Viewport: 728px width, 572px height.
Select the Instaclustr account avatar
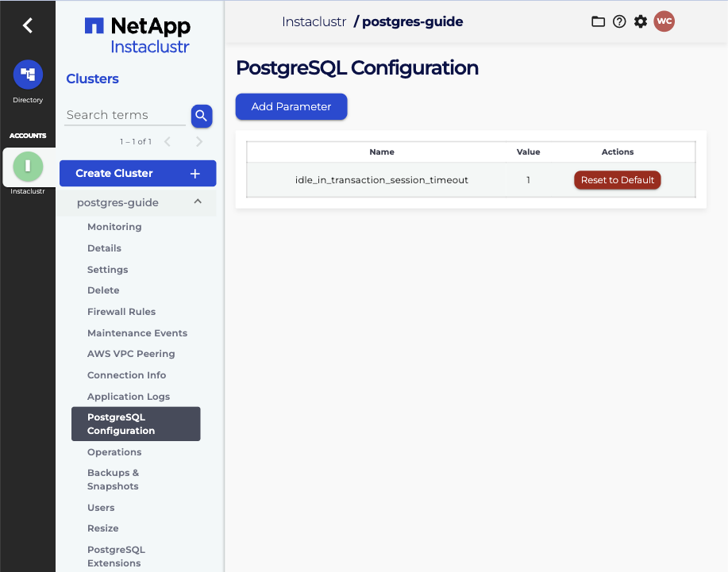(28, 167)
